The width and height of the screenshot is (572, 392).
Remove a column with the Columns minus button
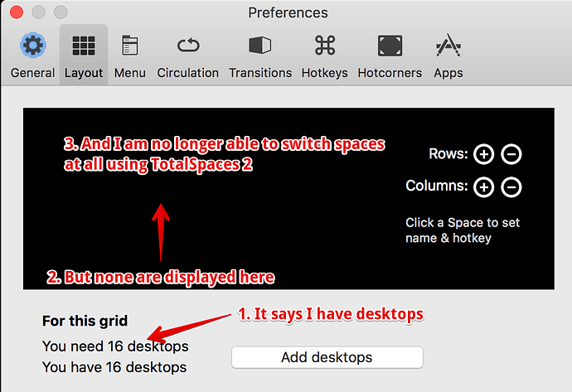coord(511,187)
